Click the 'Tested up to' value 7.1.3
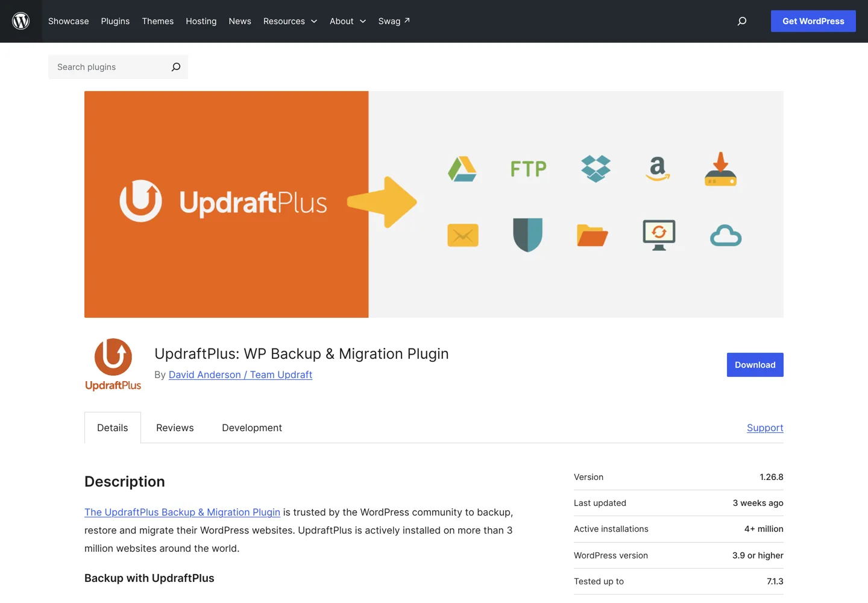The width and height of the screenshot is (868, 603). (x=775, y=581)
